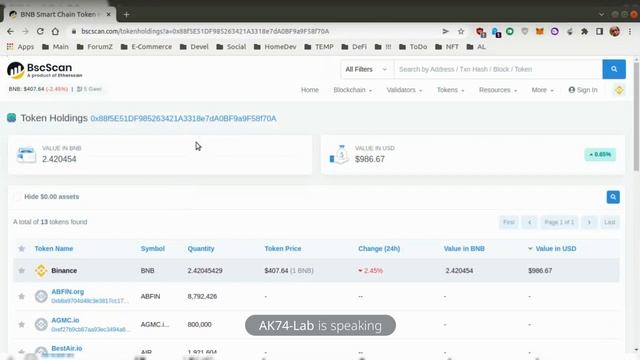Open a new browser tab
Viewport: 640px width, 360px height.
(127, 14)
